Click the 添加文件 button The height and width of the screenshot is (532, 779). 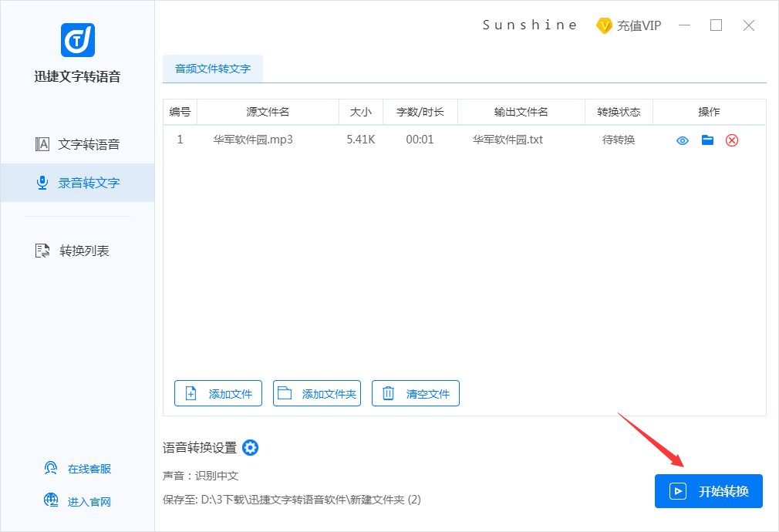click(x=218, y=393)
